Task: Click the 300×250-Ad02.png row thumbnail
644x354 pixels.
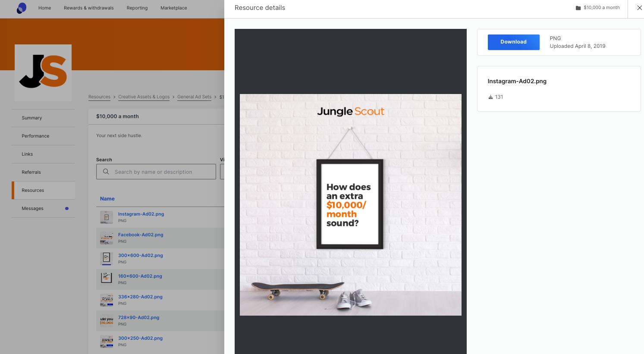Action: tap(107, 341)
